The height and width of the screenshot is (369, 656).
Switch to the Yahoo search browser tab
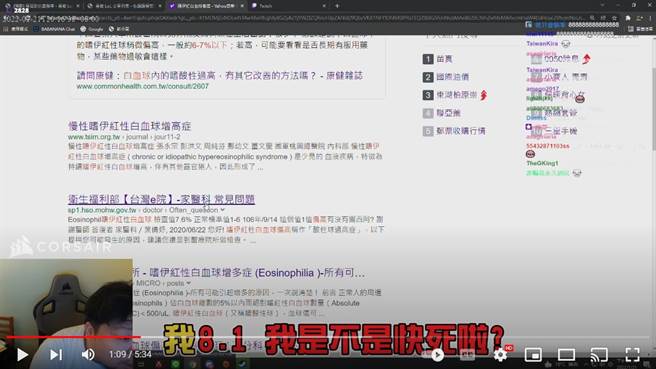pos(207,6)
